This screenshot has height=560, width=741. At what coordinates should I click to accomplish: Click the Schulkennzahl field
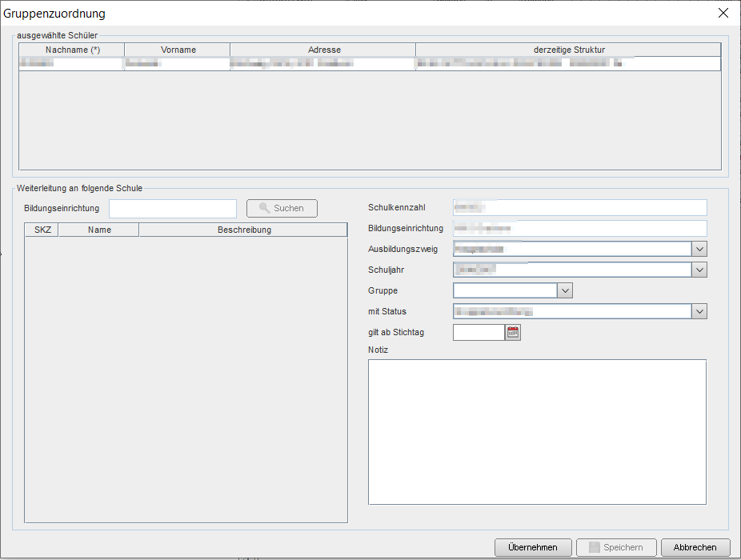click(579, 208)
